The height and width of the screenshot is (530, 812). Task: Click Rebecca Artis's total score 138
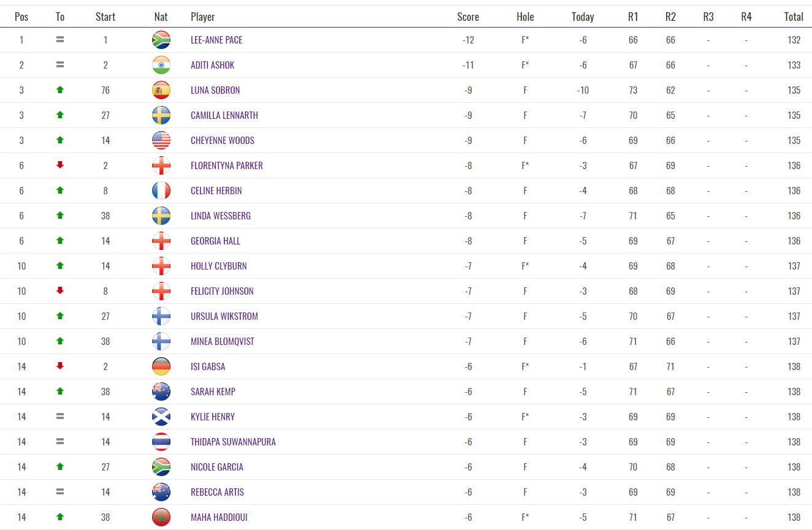[x=794, y=492]
